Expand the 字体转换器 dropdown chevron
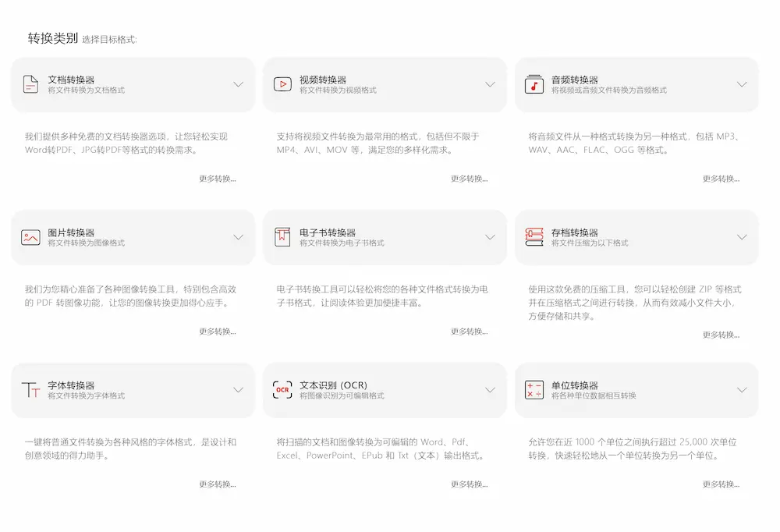This screenshot has width=780, height=532. pyautogui.click(x=239, y=390)
